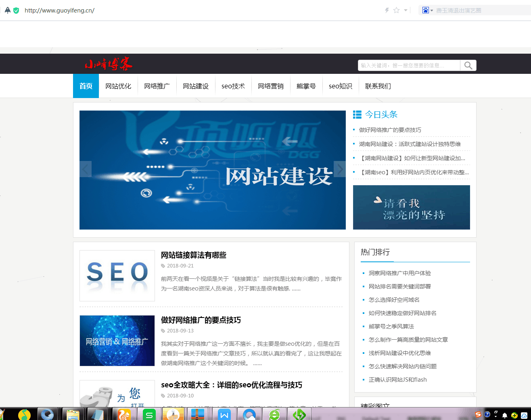Open the notification bell tray icon
Image resolution: width=531 pixels, height=420 pixels.
point(504,415)
